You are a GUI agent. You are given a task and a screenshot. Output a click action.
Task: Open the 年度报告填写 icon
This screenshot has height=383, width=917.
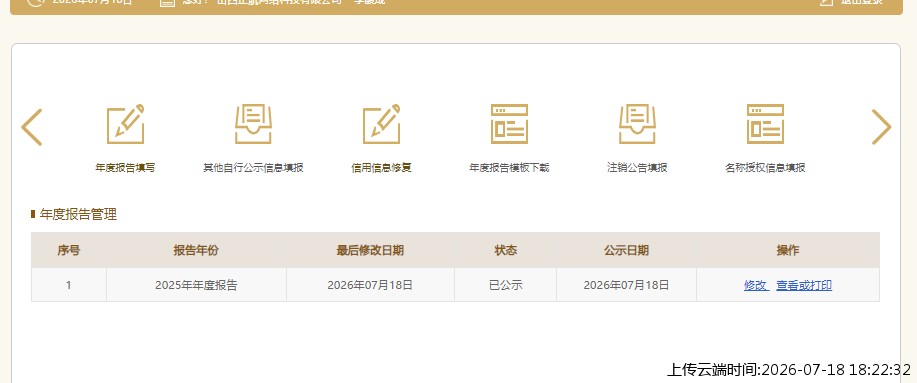coord(125,124)
